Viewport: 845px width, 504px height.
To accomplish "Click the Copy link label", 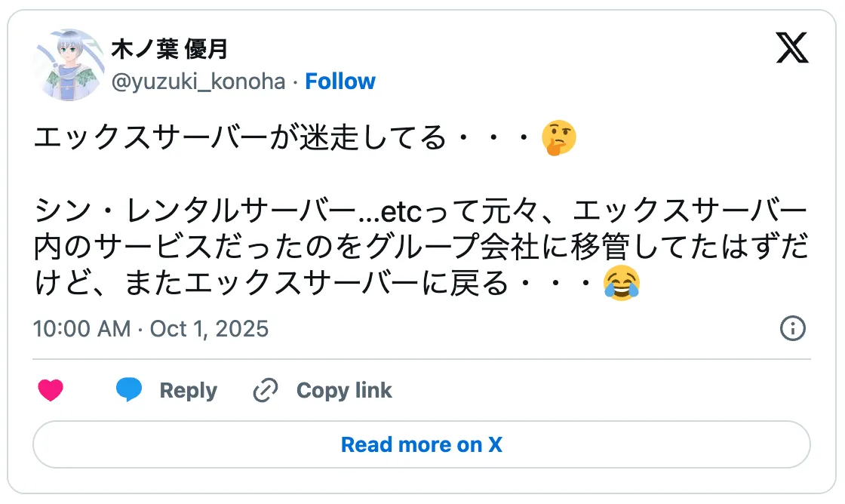I will pyautogui.click(x=344, y=390).
